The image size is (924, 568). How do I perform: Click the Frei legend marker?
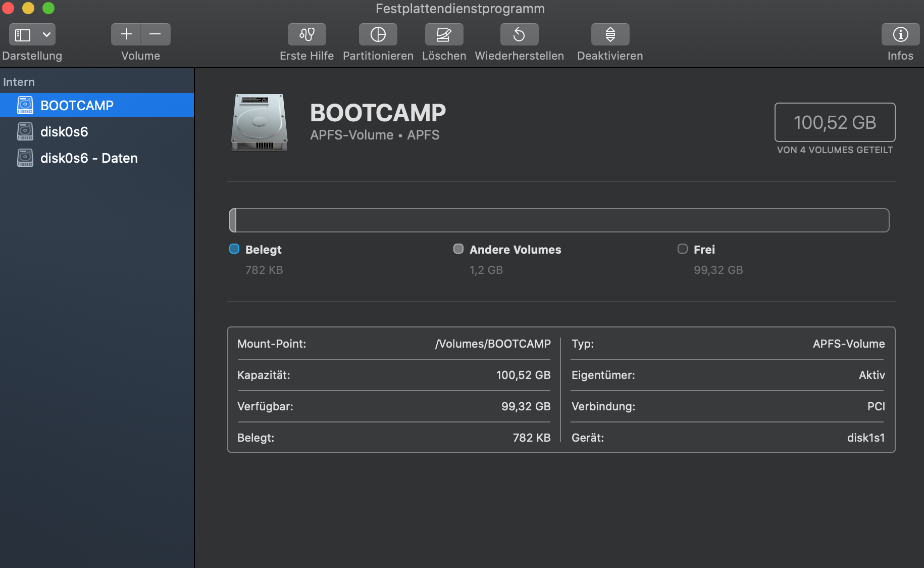[683, 249]
